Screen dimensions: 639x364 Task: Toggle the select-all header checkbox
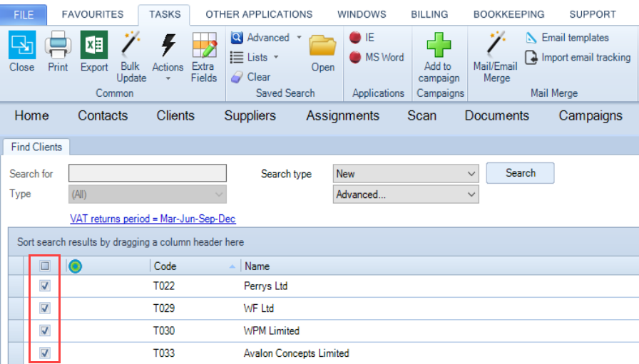(45, 266)
